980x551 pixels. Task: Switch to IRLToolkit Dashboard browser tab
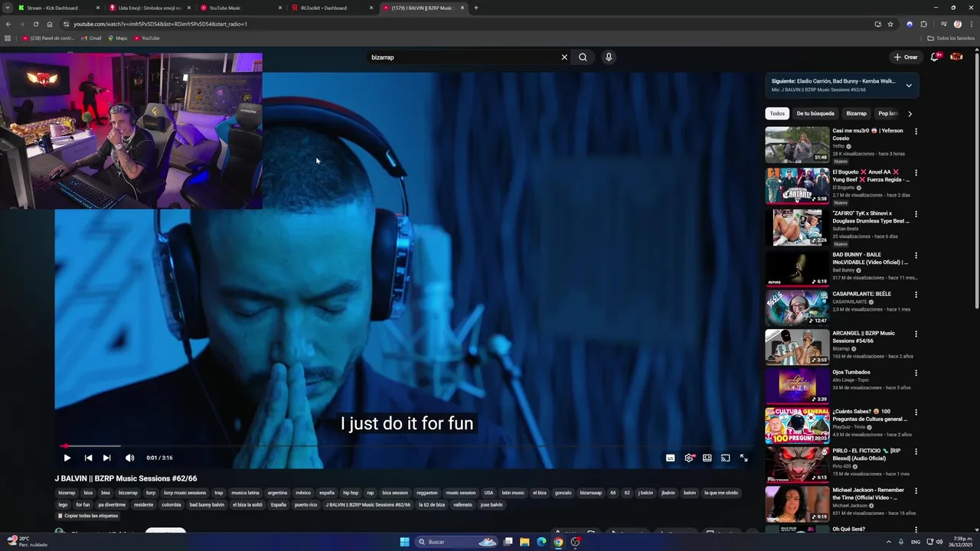(x=330, y=8)
